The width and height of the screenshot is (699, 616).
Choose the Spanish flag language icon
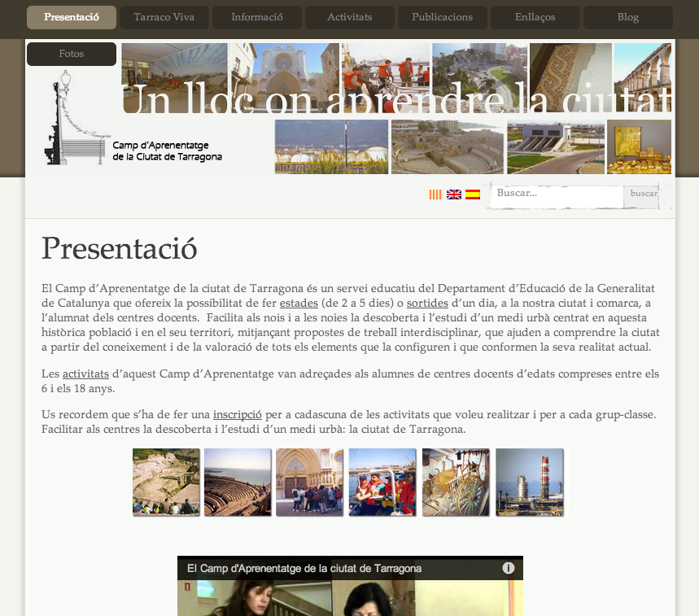(x=473, y=194)
